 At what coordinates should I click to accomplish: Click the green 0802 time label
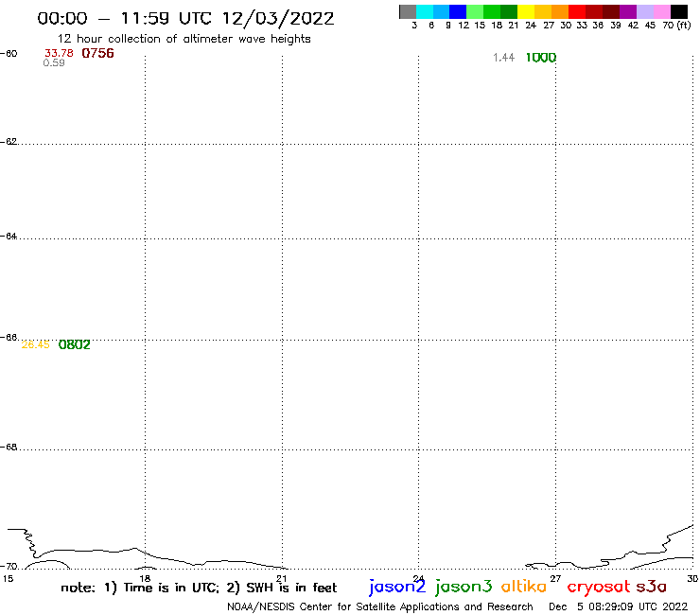point(74,344)
